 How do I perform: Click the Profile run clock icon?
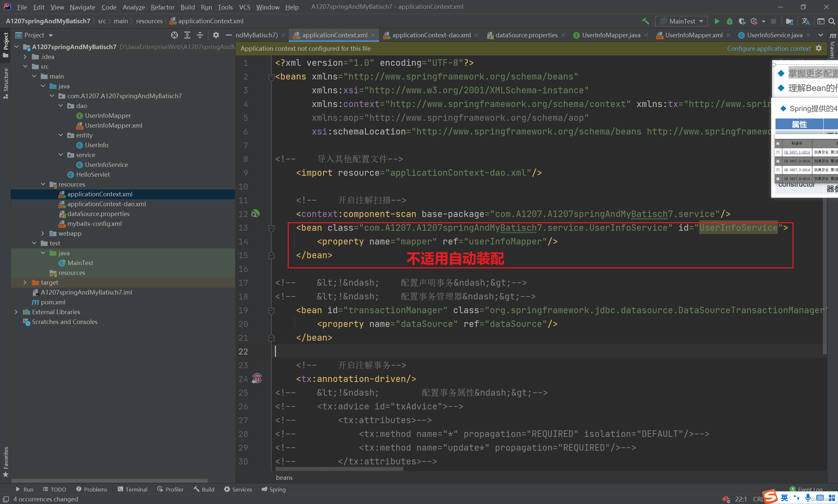(754, 21)
